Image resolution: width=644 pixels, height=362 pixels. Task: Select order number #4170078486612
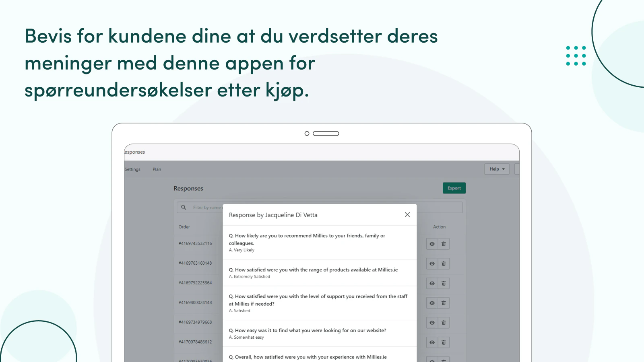[195, 342]
